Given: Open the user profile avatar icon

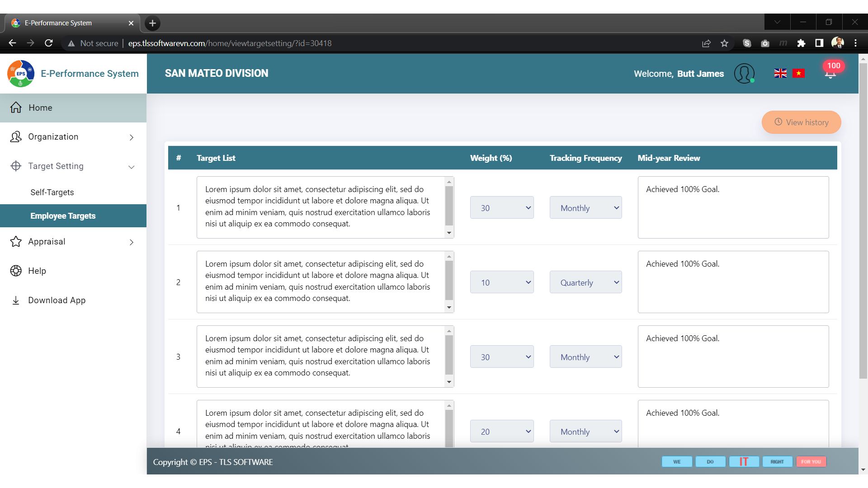Looking at the screenshot, I should pos(744,73).
